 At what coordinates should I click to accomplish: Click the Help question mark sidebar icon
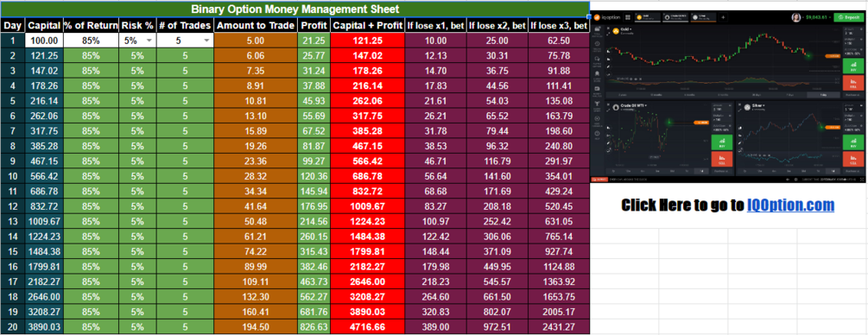598,134
